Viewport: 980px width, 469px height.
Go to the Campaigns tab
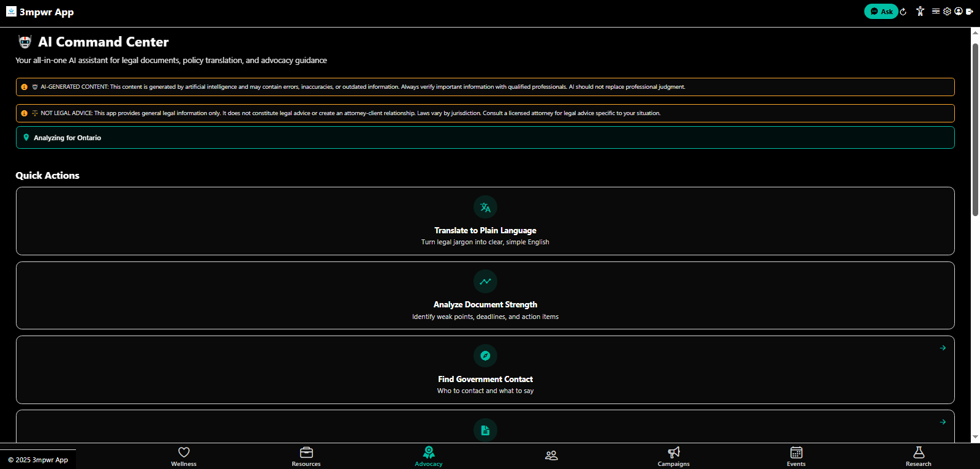coord(674,456)
